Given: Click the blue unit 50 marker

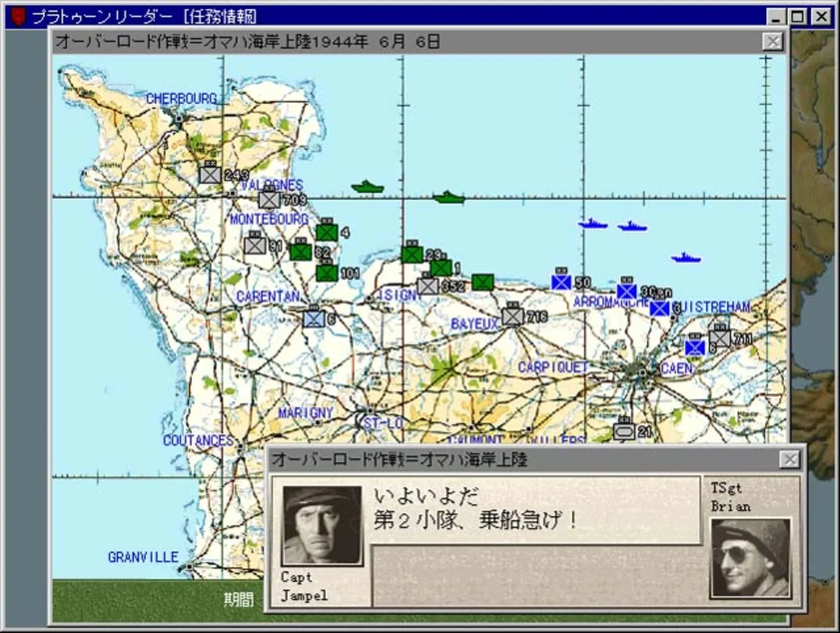Looking at the screenshot, I should click(x=561, y=282).
